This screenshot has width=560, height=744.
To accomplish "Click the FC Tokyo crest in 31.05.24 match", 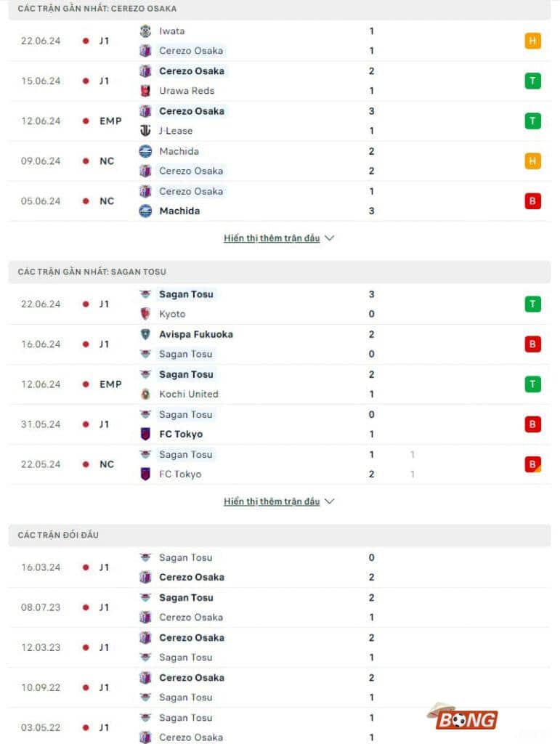I will 145,434.
